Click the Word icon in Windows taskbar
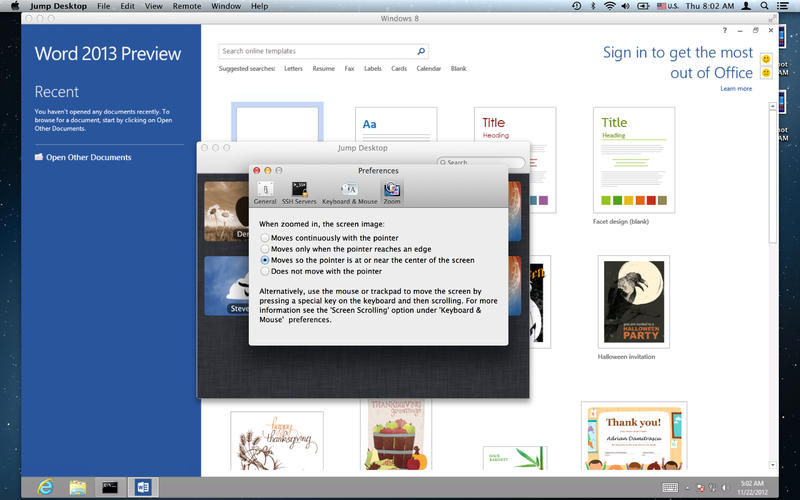 point(143,487)
